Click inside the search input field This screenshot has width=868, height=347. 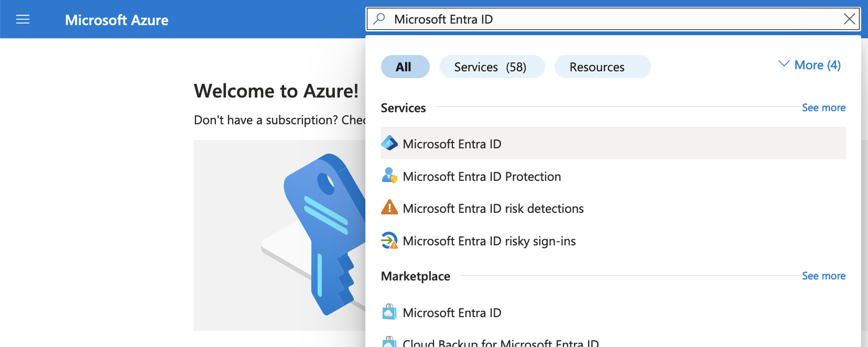tap(613, 19)
